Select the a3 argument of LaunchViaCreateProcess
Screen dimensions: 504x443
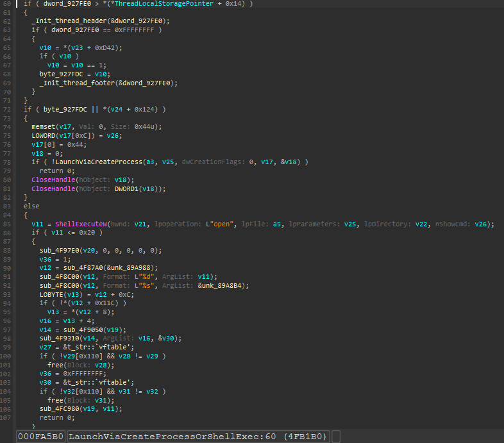coord(150,162)
